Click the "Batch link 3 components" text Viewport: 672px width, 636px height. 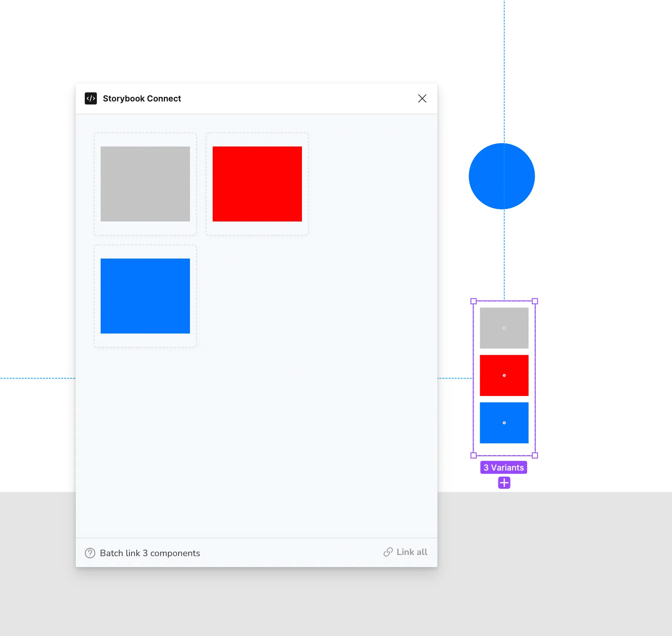150,553
